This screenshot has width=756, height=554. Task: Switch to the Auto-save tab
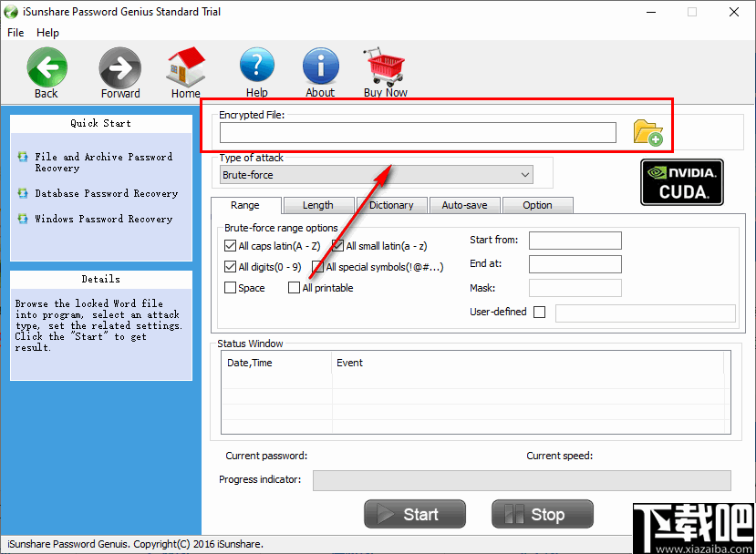pyautogui.click(x=465, y=205)
